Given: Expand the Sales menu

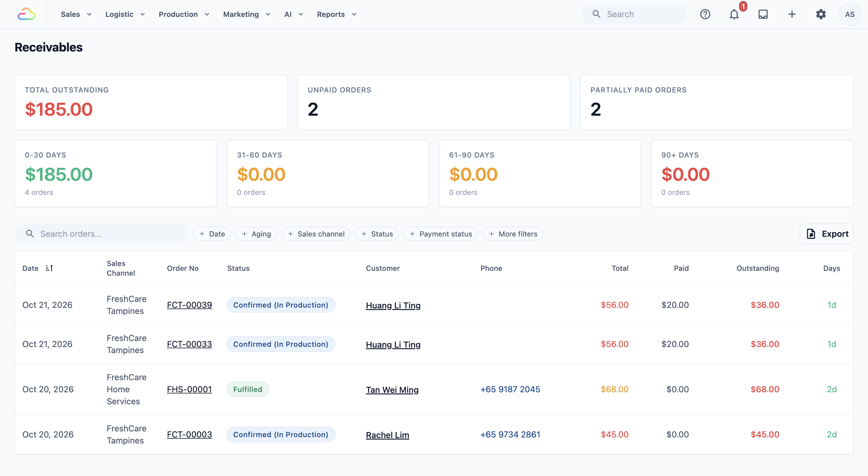Looking at the screenshot, I should [x=76, y=14].
